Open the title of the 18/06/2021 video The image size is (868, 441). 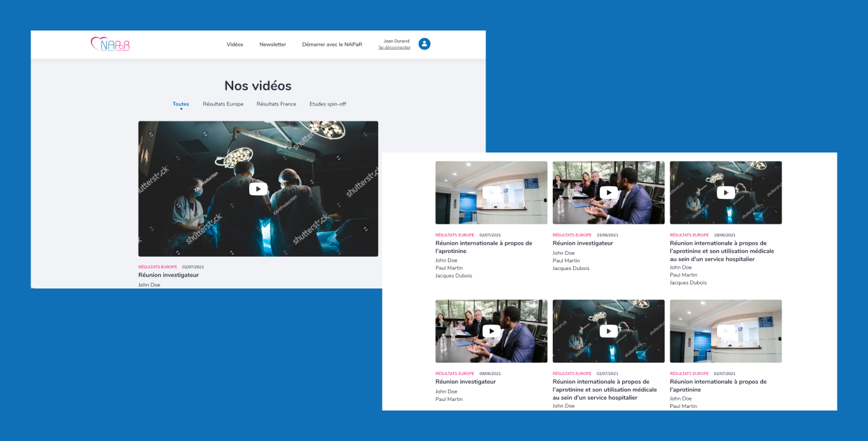pyautogui.click(x=722, y=251)
